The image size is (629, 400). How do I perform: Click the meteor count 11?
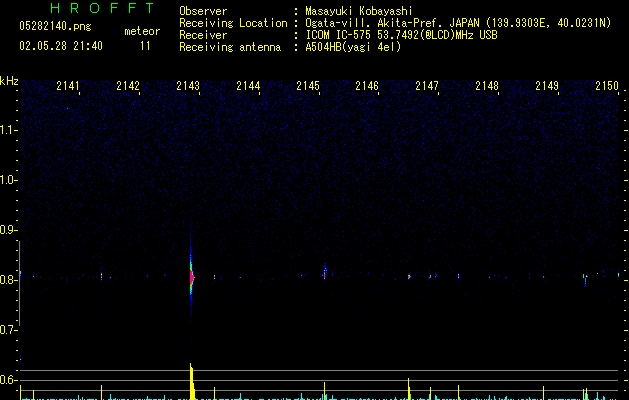point(145,46)
